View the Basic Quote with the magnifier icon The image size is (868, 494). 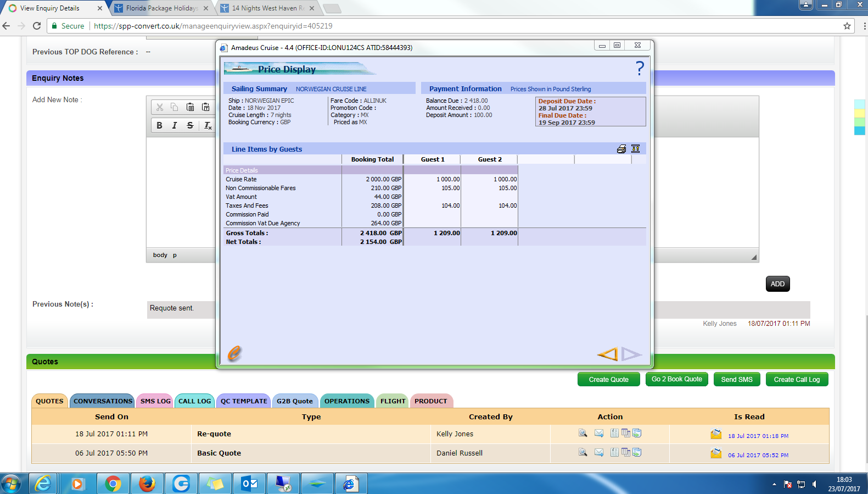pos(583,453)
